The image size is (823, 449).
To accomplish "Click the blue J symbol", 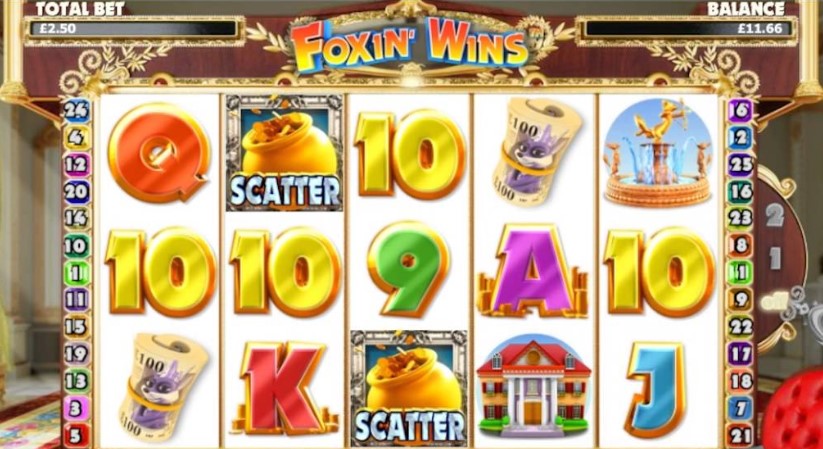I will [x=656, y=389].
